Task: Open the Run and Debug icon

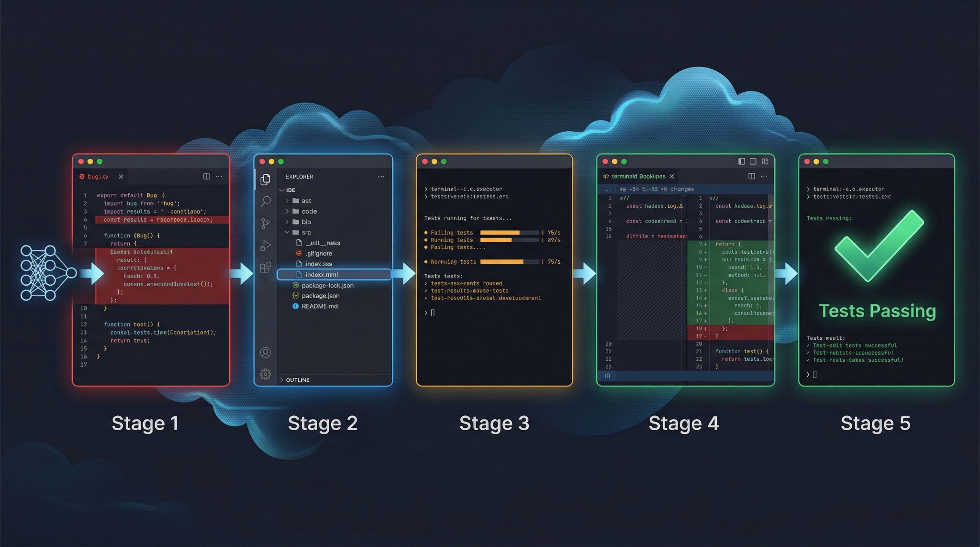Action: coord(266,246)
